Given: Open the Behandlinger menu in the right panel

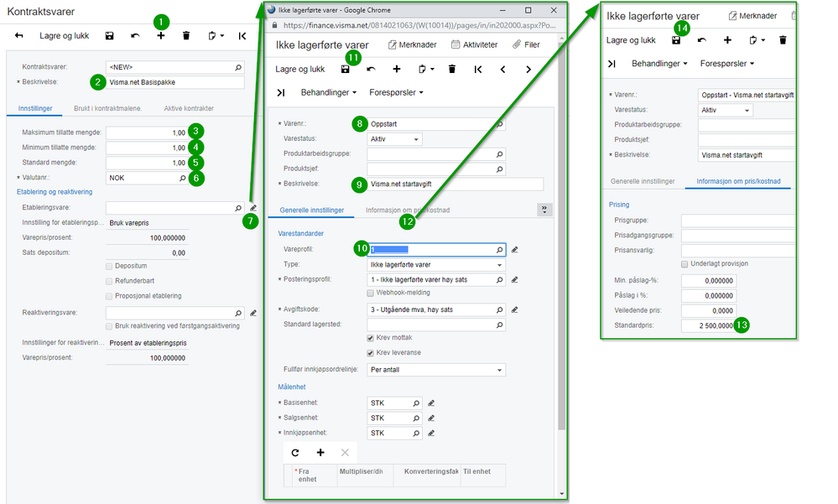Looking at the screenshot, I should pos(659,64).
